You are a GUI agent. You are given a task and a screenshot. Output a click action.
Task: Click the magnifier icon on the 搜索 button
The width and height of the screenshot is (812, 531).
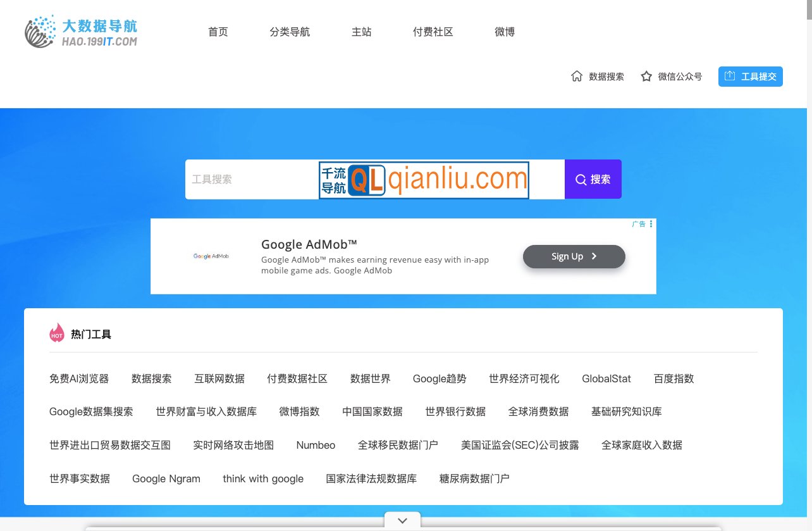[581, 179]
